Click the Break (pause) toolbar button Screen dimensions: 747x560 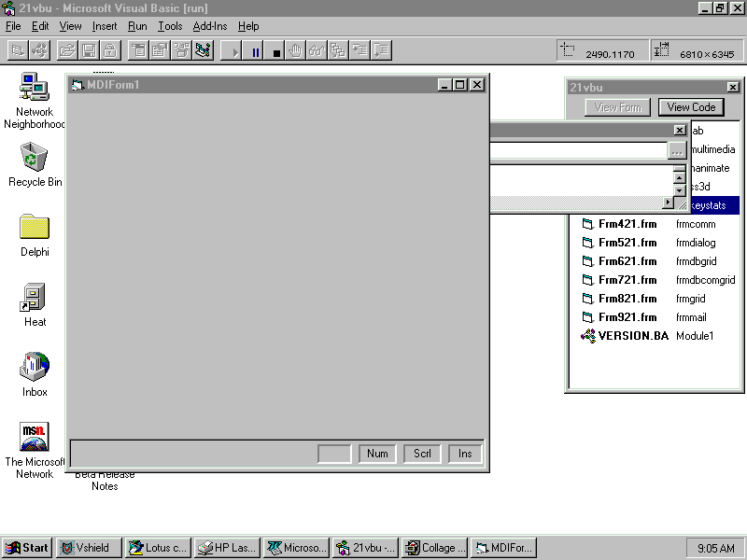[x=255, y=51]
